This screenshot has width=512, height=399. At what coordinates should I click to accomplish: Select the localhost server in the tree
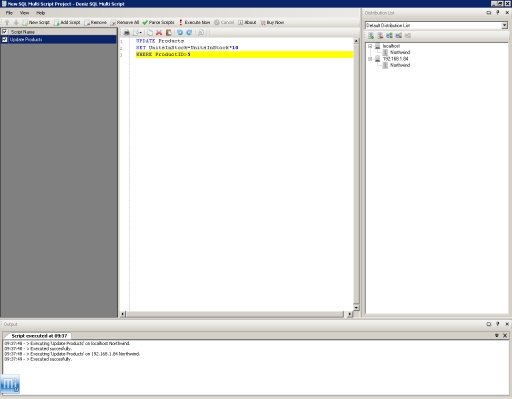pos(391,46)
